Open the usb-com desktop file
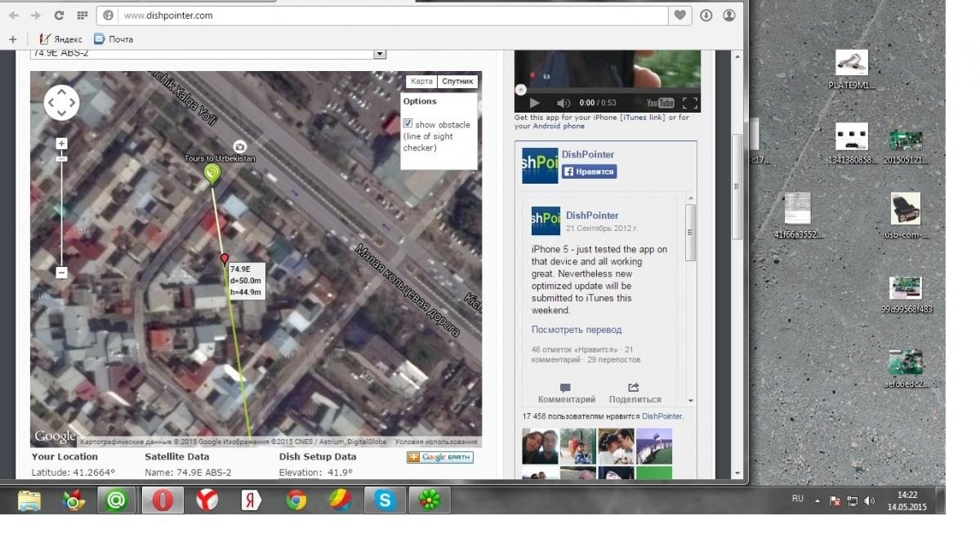The image size is (980, 551). tap(906, 216)
